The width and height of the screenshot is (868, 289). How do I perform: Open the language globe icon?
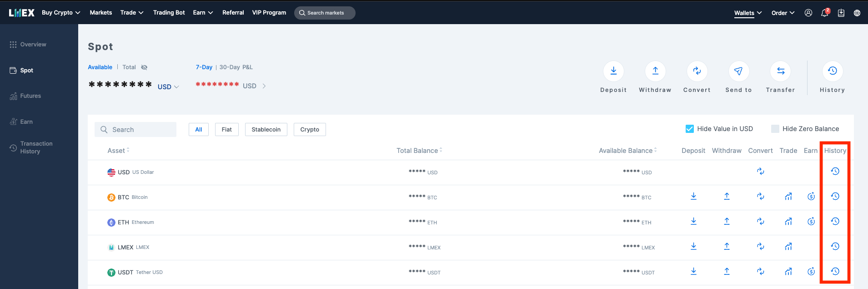[x=857, y=13]
